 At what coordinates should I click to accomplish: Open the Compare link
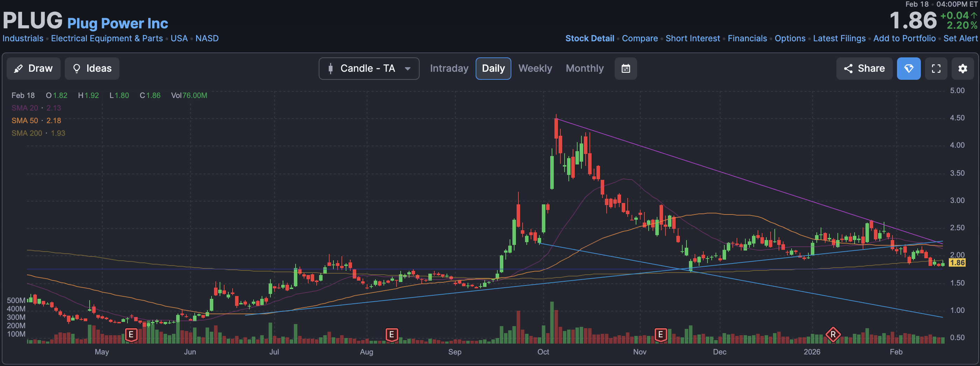pyautogui.click(x=640, y=38)
